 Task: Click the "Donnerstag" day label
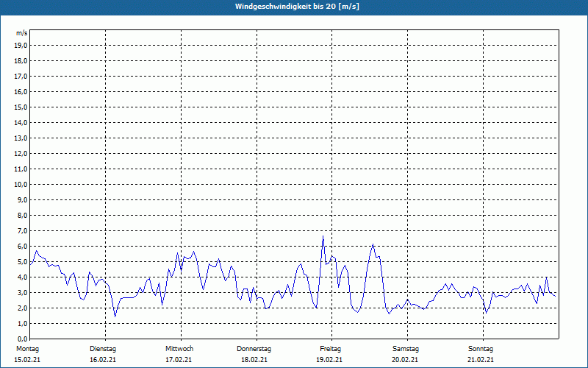[x=254, y=349]
